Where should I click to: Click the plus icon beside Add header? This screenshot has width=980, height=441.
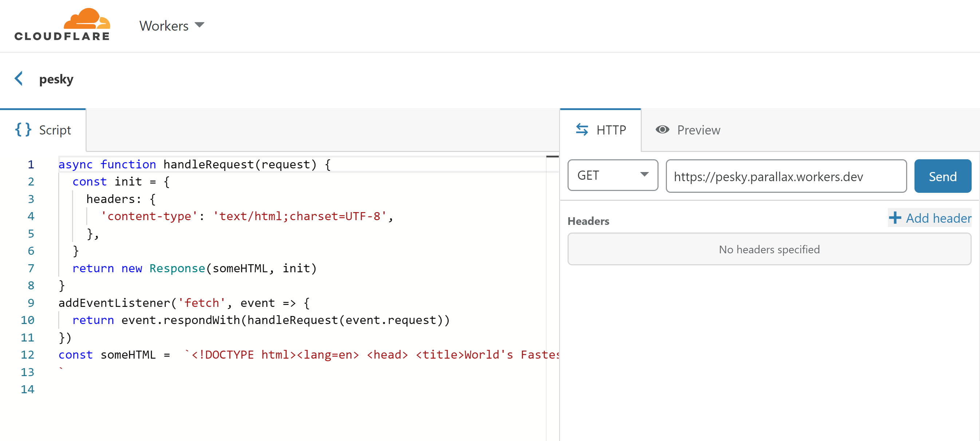pyautogui.click(x=895, y=218)
